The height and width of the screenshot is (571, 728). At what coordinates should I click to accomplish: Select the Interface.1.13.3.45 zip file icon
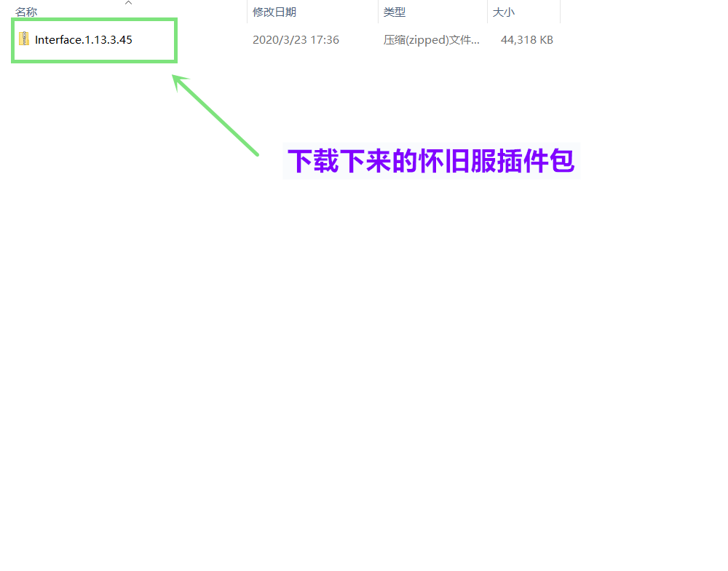(25, 39)
